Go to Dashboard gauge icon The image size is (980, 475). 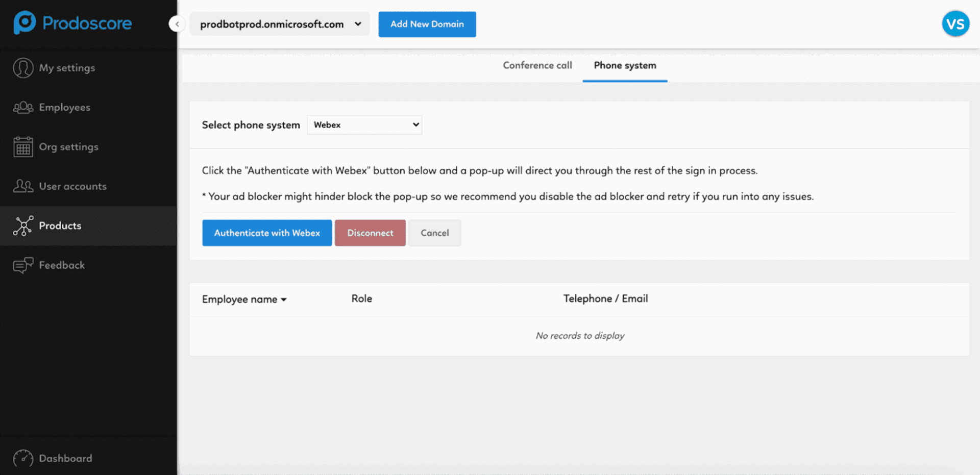[23, 458]
